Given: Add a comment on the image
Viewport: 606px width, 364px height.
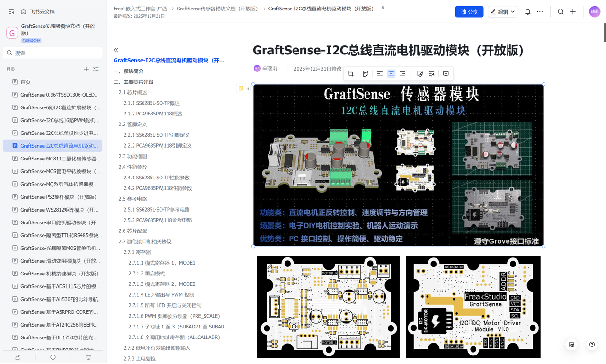Looking at the screenshot, I should click(x=446, y=74).
